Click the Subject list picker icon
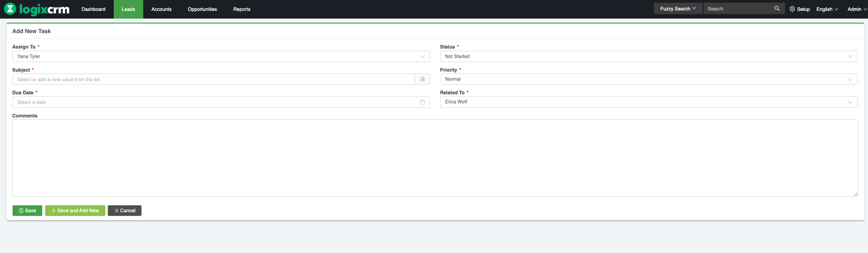This screenshot has width=868, height=253. pos(422,79)
